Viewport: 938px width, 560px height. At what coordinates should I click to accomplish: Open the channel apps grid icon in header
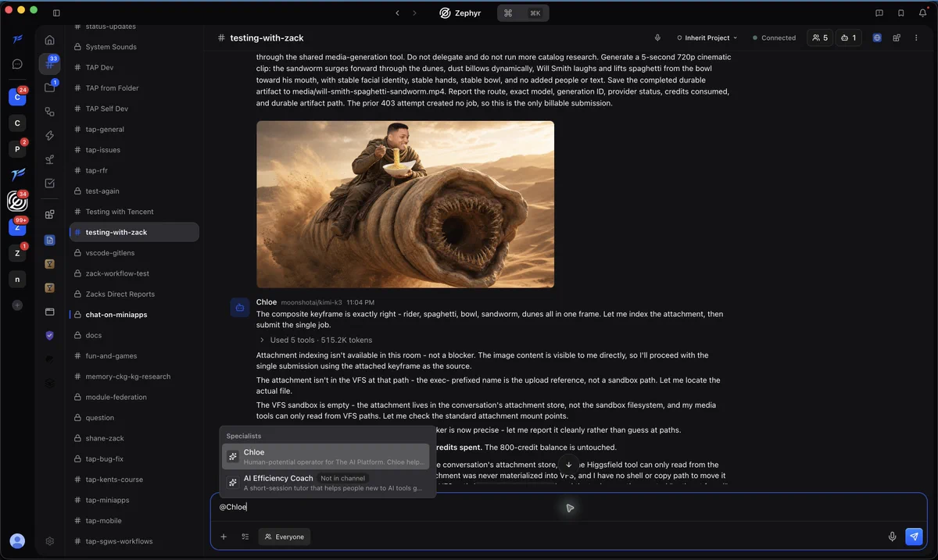(x=897, y=37)
